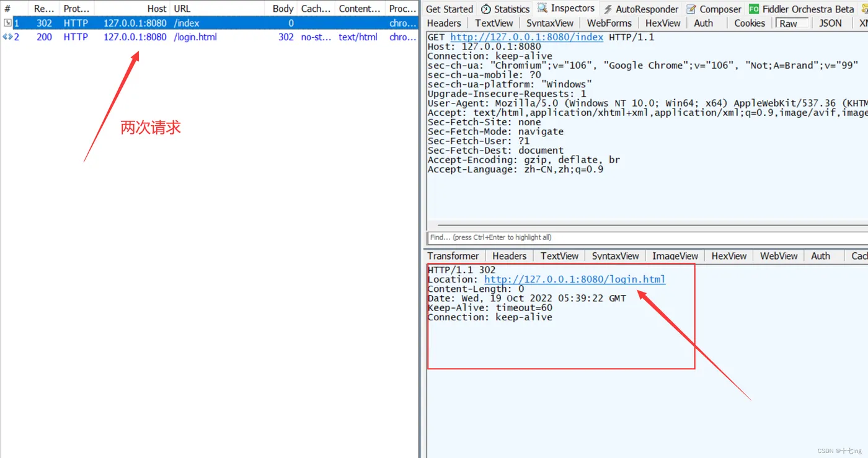Click the User-Agent request header line
The image size is (868, 458).
(x=647, y=103)
